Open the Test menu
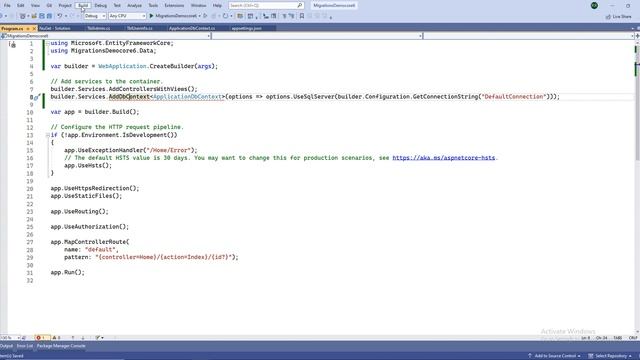The image size is (640, 360). (x=117, y=5)
